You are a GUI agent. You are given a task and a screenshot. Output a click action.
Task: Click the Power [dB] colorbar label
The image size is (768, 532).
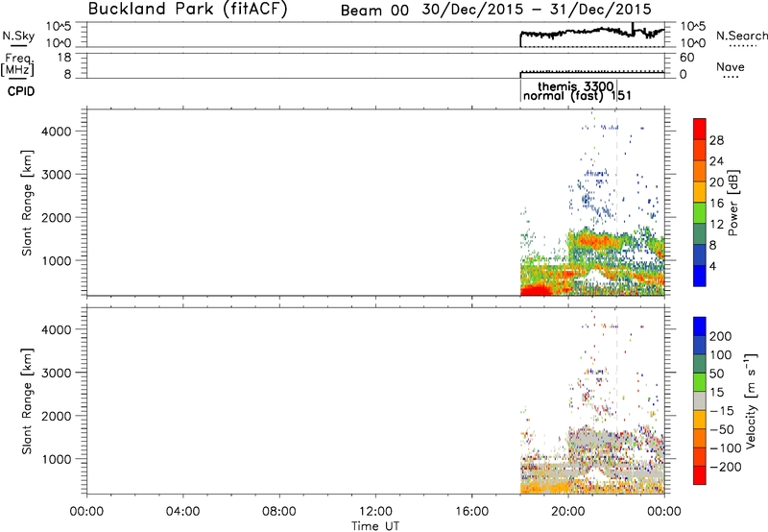tap(732, 203)
